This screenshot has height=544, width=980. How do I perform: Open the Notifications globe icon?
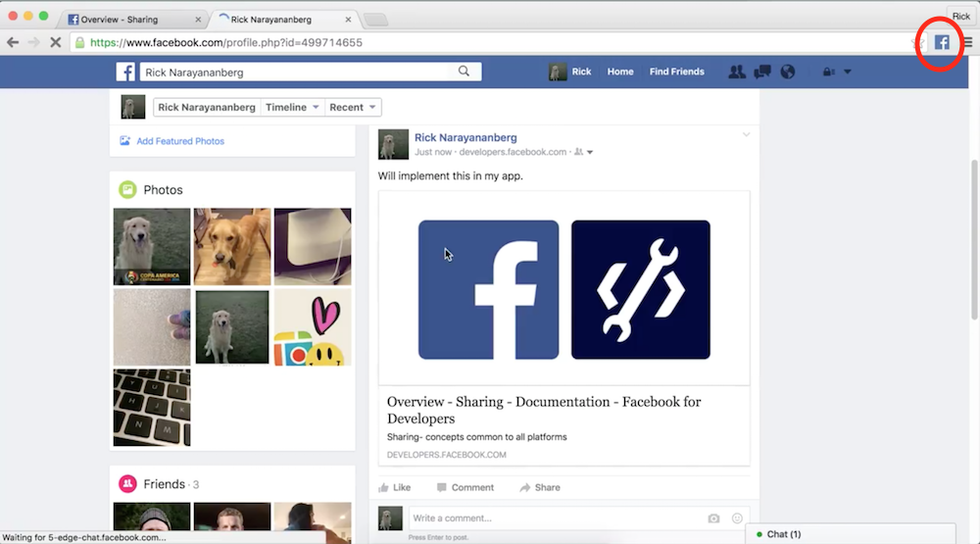[787, 72]
